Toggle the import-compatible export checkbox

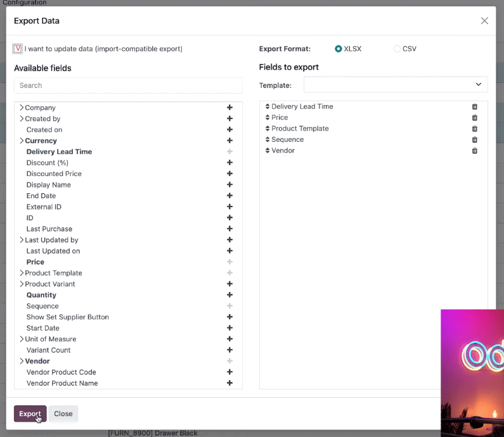point(17,49)
